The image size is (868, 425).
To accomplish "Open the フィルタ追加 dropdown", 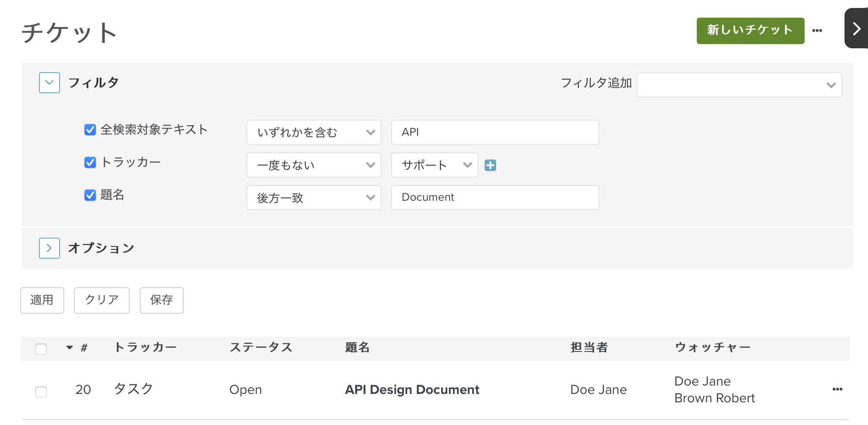I will click(739, 85).
